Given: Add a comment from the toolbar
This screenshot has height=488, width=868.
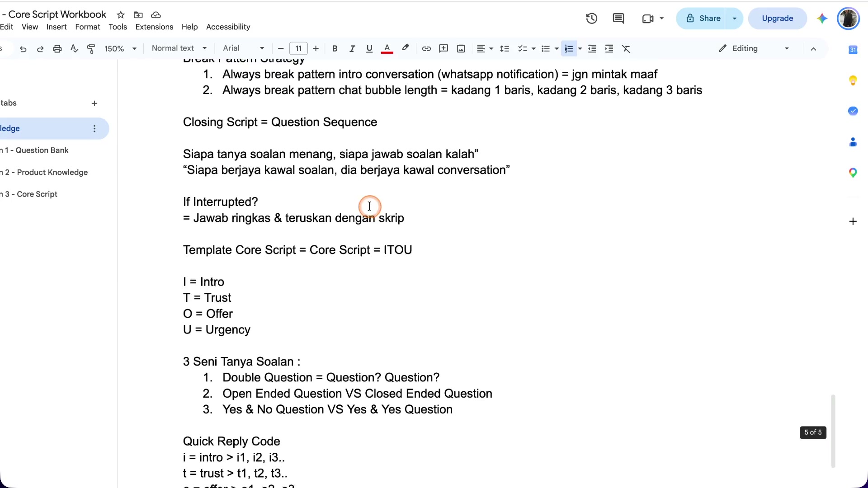Looking at the screenshot, I should pos(443,49).
